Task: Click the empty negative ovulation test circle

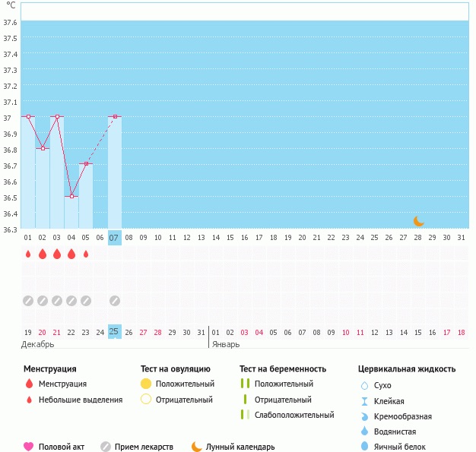Action: (146, 400)
